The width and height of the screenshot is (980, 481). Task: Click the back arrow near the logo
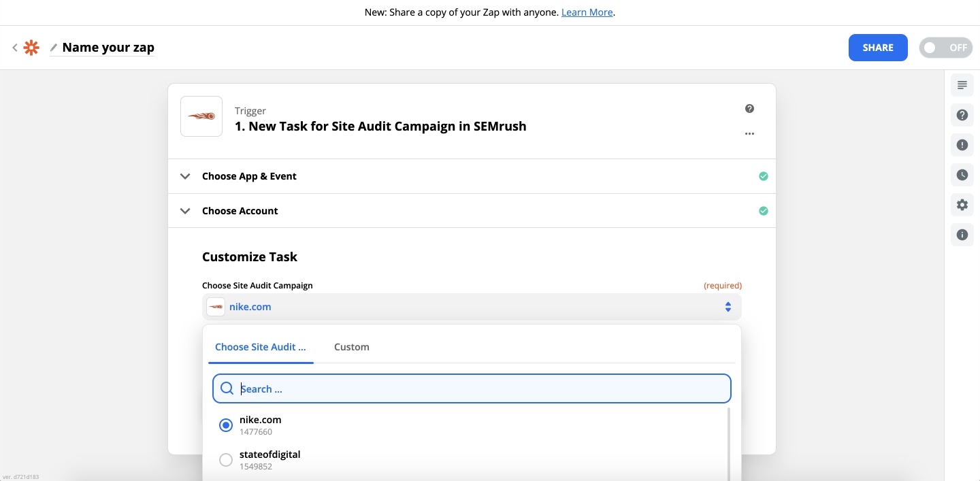15,48
